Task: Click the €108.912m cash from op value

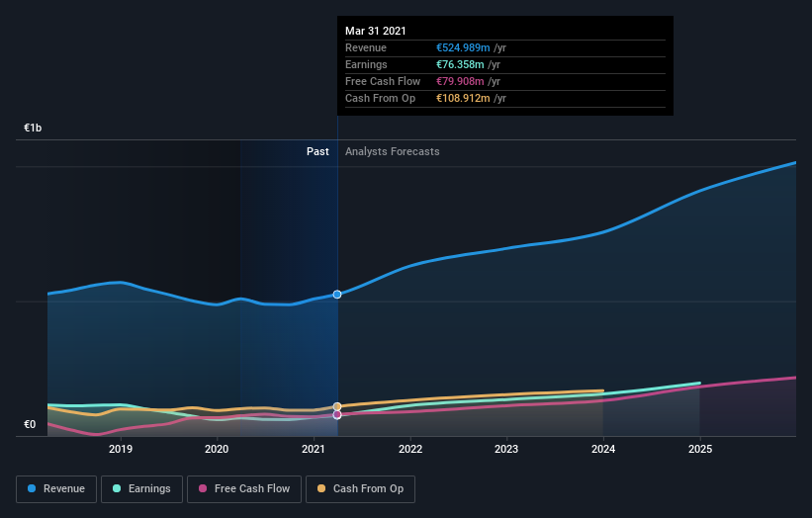Action: pos(463,98)
